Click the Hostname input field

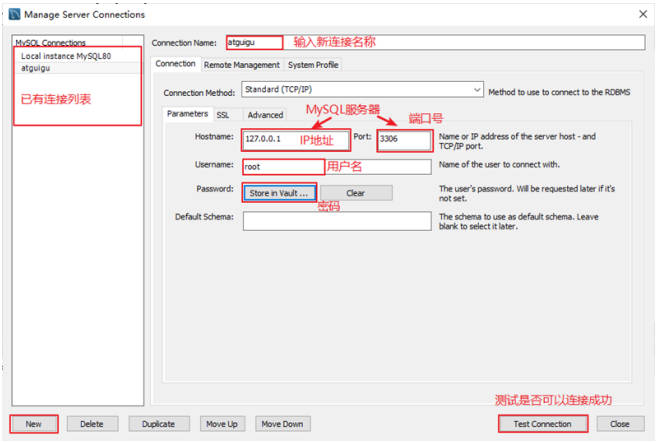tap(295, 139)
